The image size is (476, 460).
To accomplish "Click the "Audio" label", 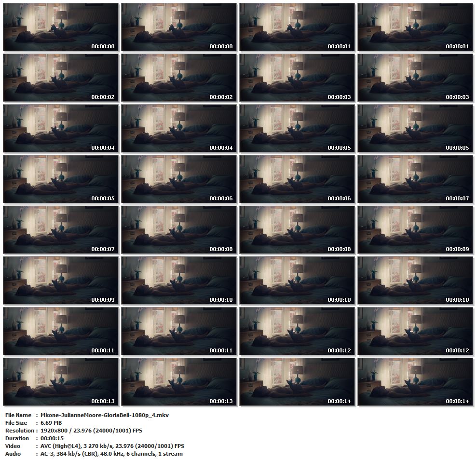I will point(13,454).
